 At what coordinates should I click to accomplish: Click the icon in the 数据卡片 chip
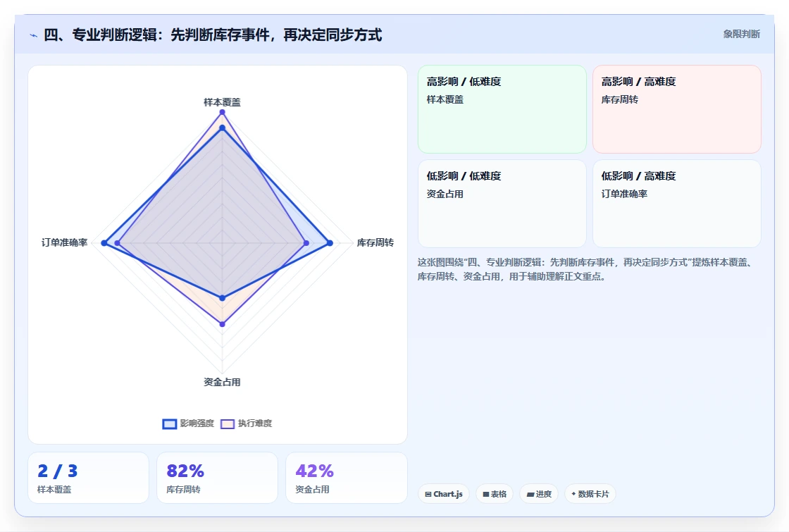[573, 494]
